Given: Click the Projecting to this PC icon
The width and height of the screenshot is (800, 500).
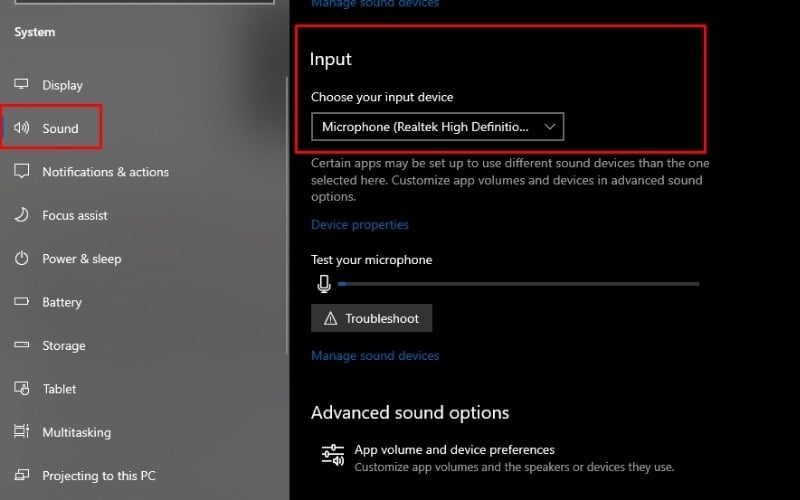Looking at the screenshot, I should (x=21, y=476).
